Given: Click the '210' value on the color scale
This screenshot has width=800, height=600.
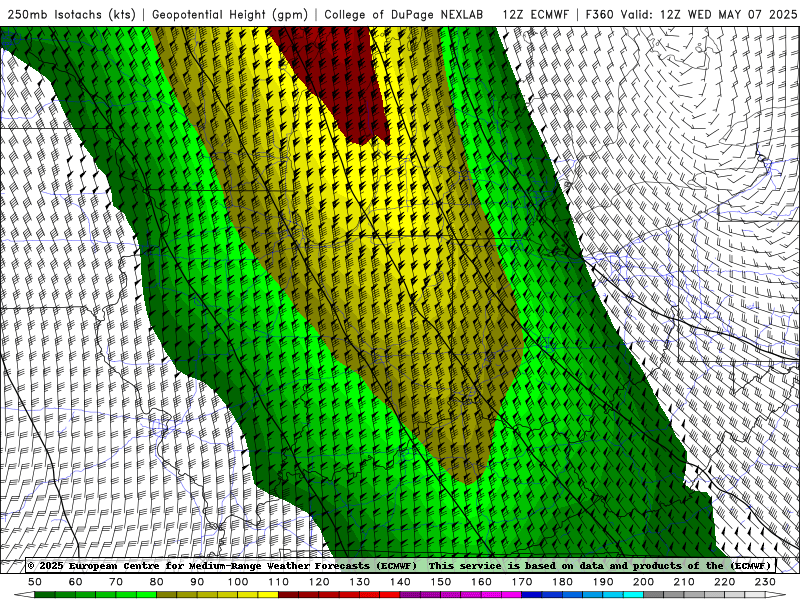Looking at the screenshot, I should coord(684,582).
